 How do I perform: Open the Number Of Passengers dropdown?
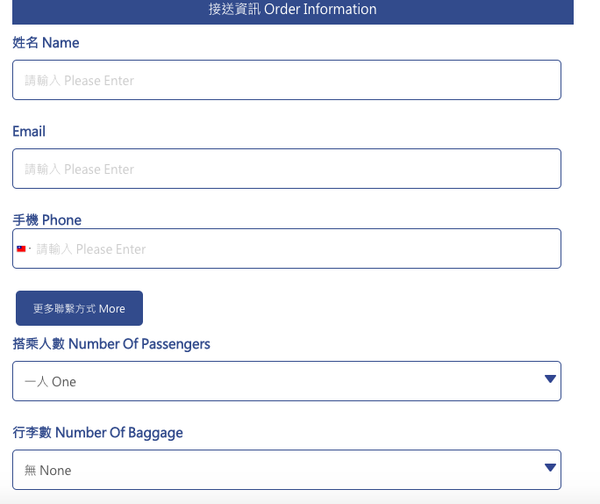tap(286, 381)
